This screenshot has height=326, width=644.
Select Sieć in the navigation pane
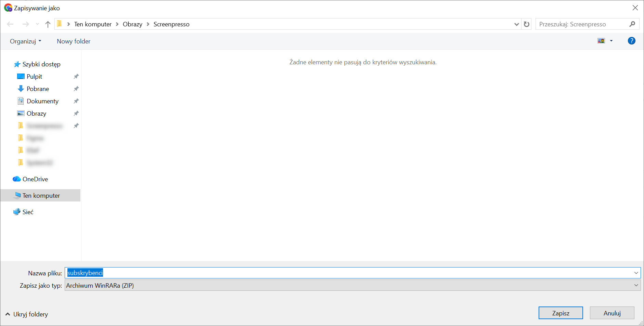point(28,212)
